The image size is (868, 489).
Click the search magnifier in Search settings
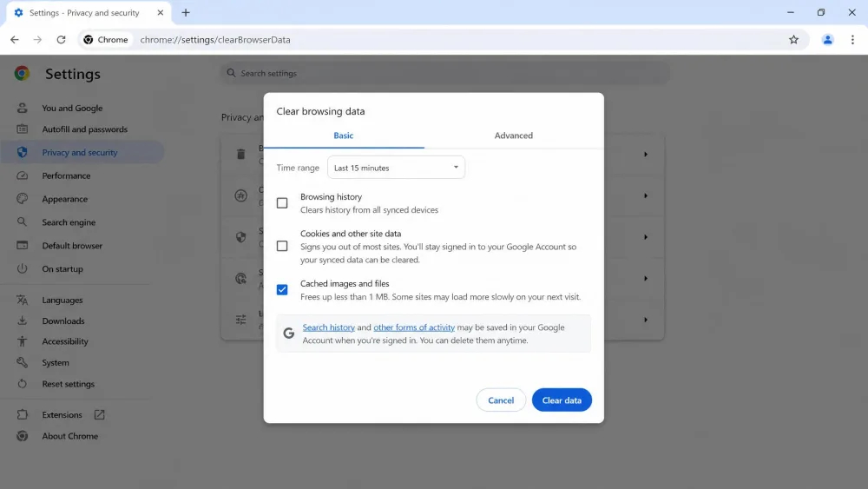[232, 73]
